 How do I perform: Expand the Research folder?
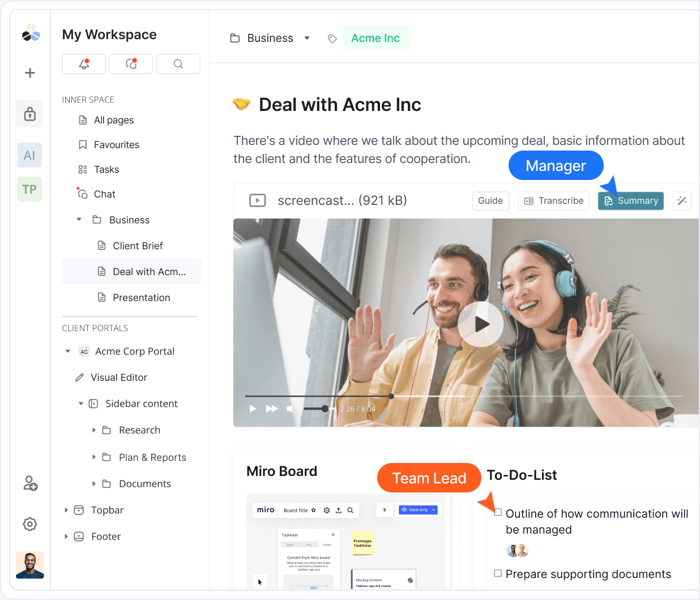tap(94, 430)
